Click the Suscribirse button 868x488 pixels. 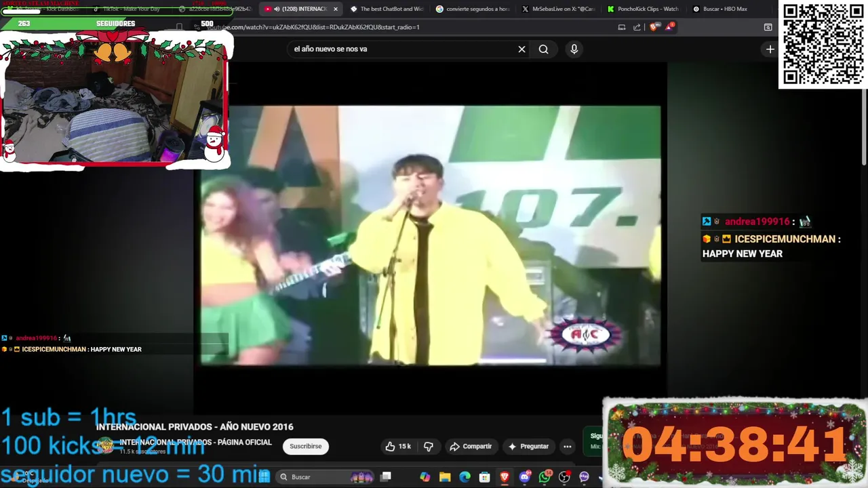click(x=306, y=446)
